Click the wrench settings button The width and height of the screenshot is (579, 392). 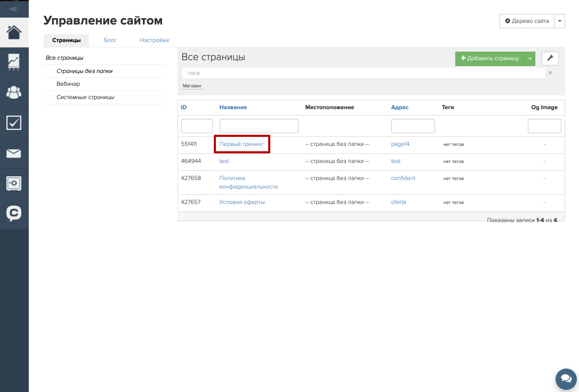tap(550, 59)
